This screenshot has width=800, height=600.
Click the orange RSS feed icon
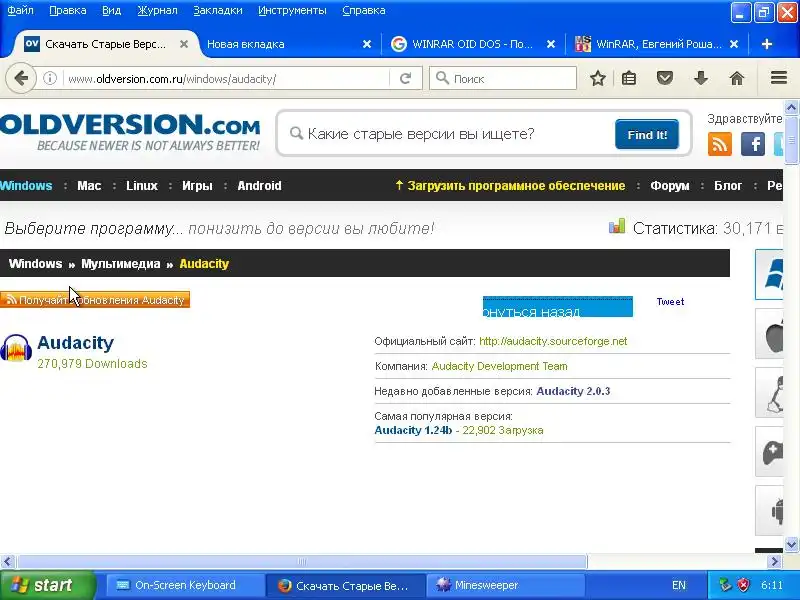[719, 144]
